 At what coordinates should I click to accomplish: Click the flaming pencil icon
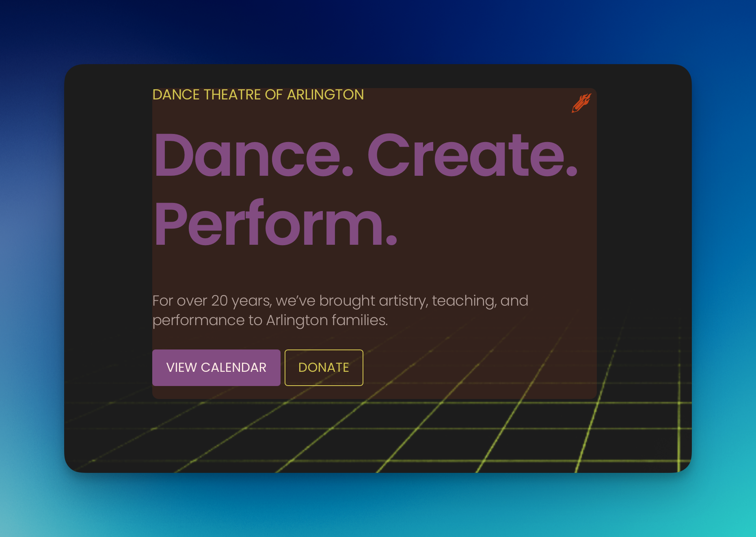pos(581,103)
